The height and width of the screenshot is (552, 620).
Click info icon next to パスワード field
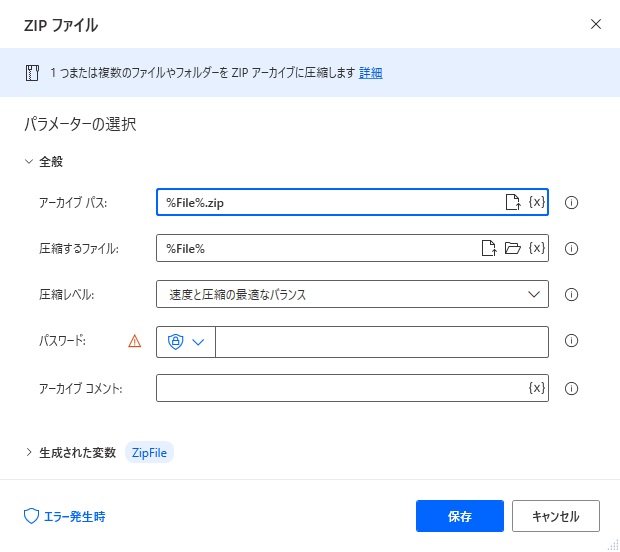tap(571, 340)
